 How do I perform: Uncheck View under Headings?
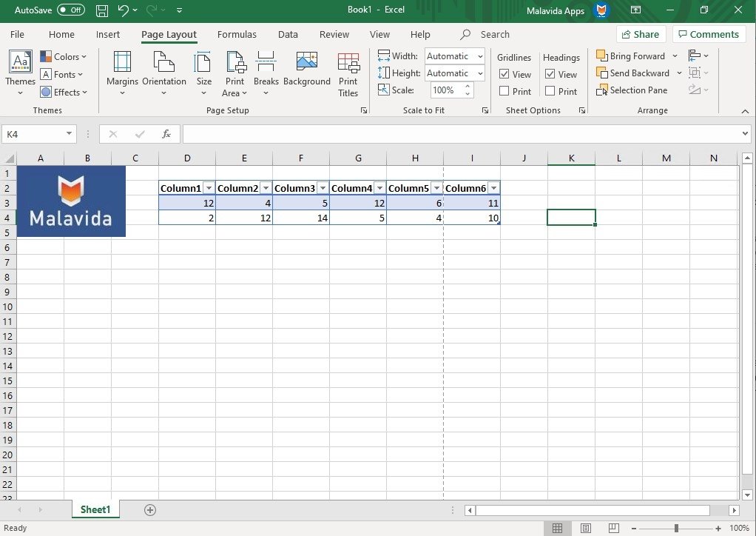point(550,73)
